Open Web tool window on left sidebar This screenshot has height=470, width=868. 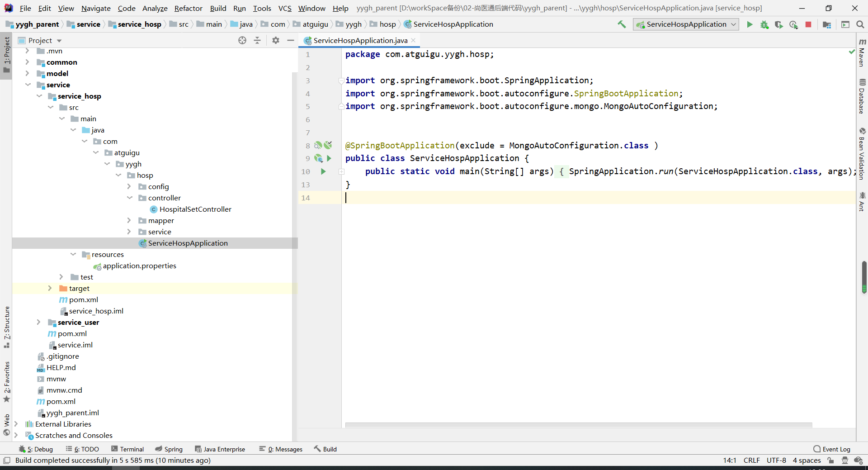7,425
